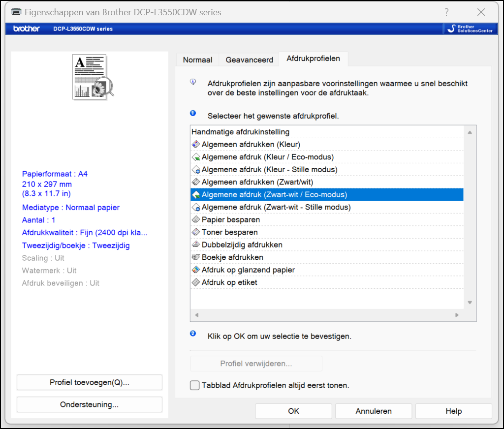The image size is (504, 429).
Task: Click the Annuleren button
Action: tap(374, 411)
